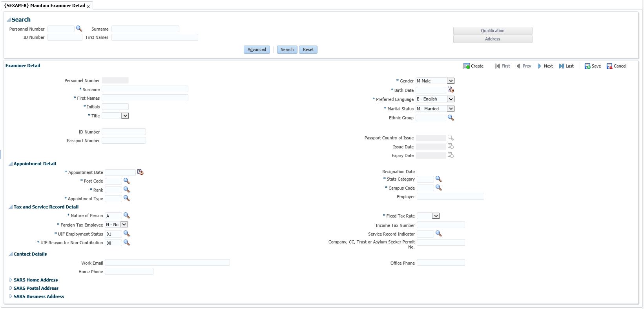This screenshot has height=309, width=644.
Task: Open the Title dropdown list
Action: (x=125, y=116)
